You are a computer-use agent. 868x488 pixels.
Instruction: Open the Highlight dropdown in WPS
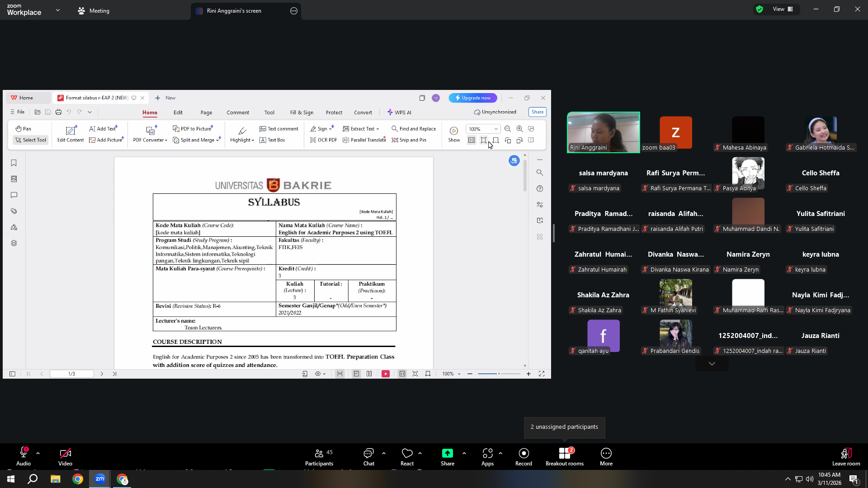coord(242,134)
